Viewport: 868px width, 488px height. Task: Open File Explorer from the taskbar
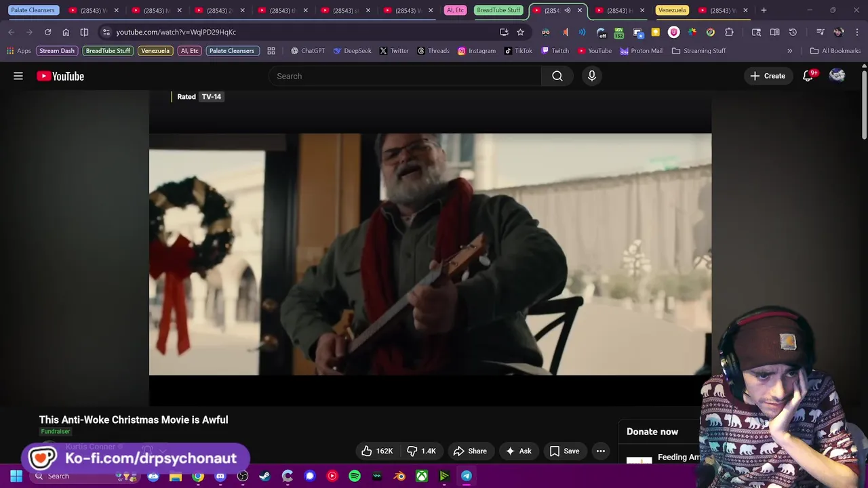[x=176, y=476]
